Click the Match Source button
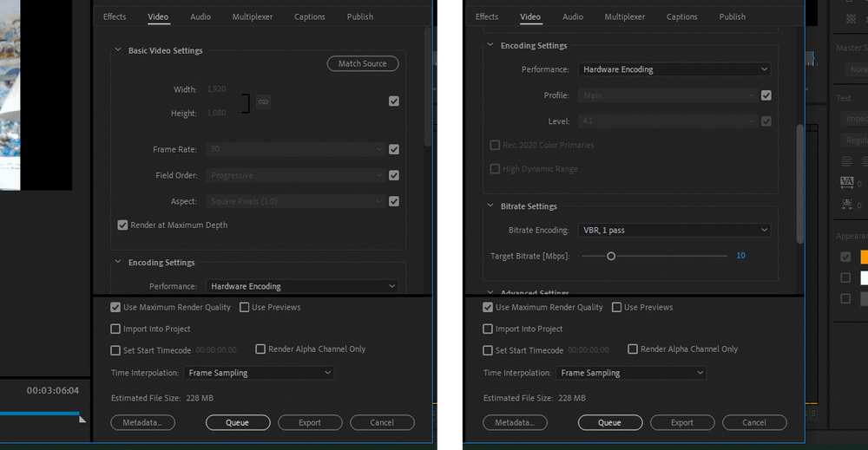This screenshot has height=450, width=868. [363, 63]
